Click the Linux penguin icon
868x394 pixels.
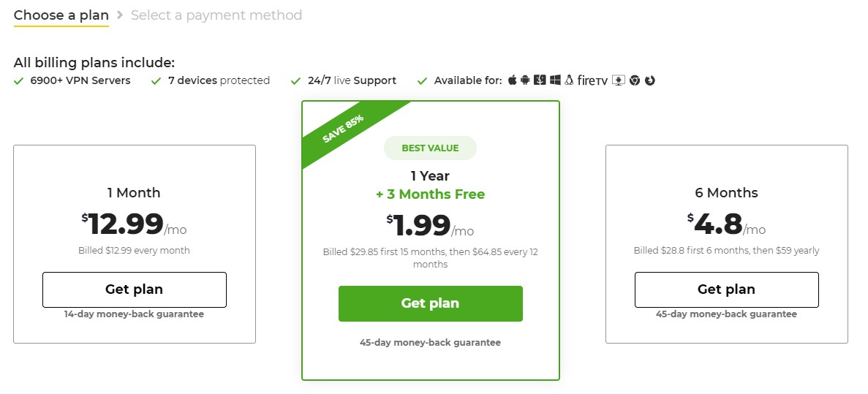569,80
